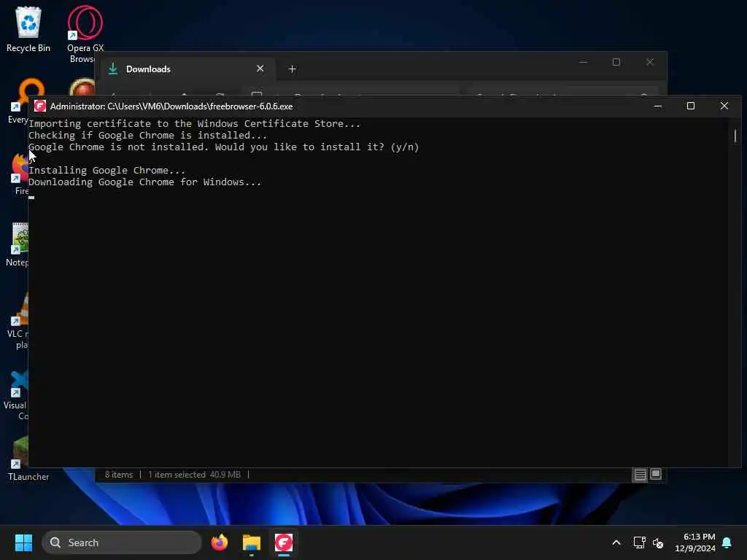Maximize the File Explorer window

616,62
